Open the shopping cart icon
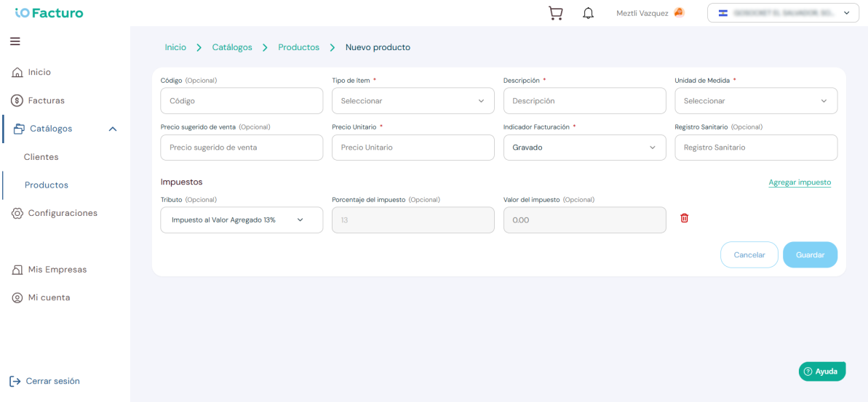 point(555,13)
